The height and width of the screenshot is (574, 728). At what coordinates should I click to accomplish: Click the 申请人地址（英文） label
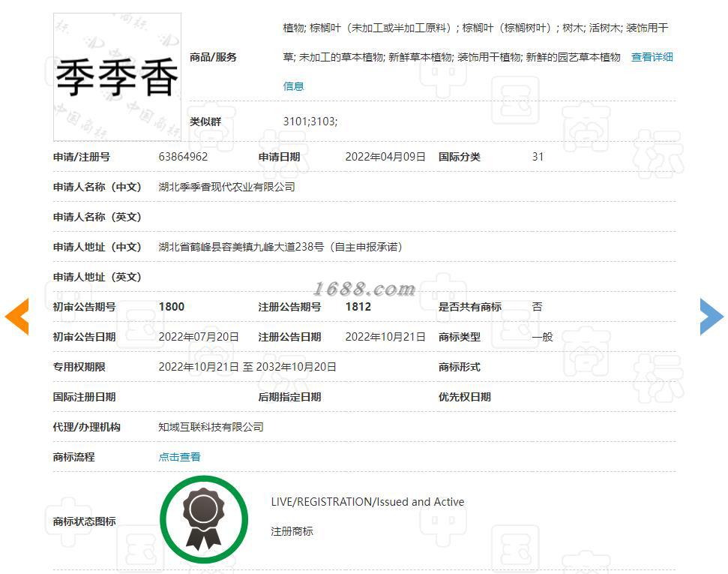97,277
